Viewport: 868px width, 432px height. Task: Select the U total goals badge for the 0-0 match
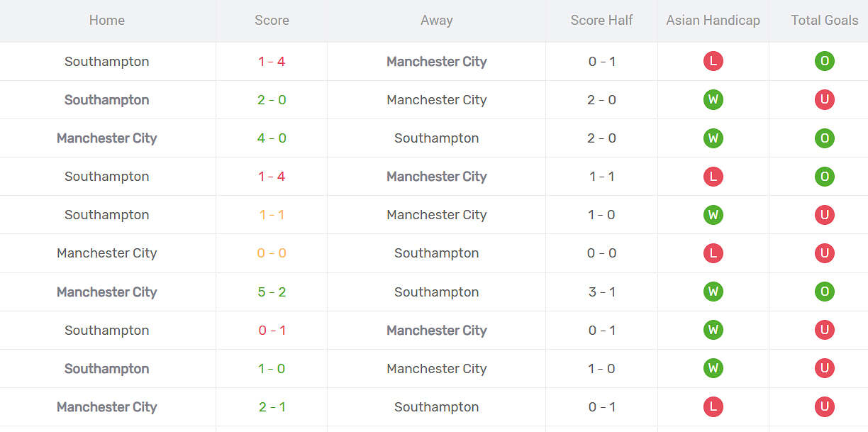click(x=824, y=253)
